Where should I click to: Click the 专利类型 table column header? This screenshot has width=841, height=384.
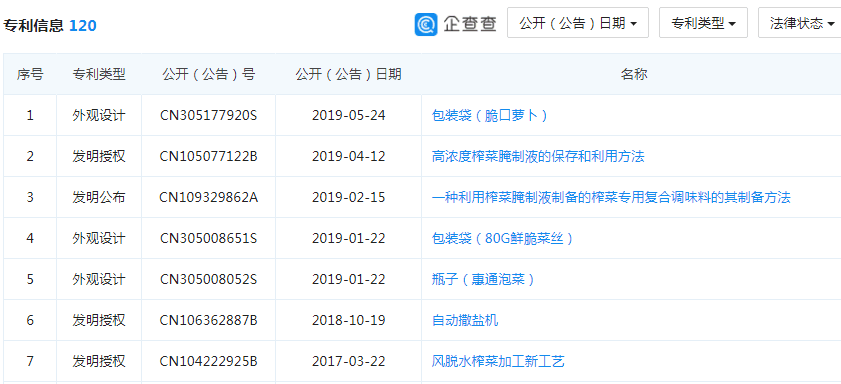click(99, 75)
